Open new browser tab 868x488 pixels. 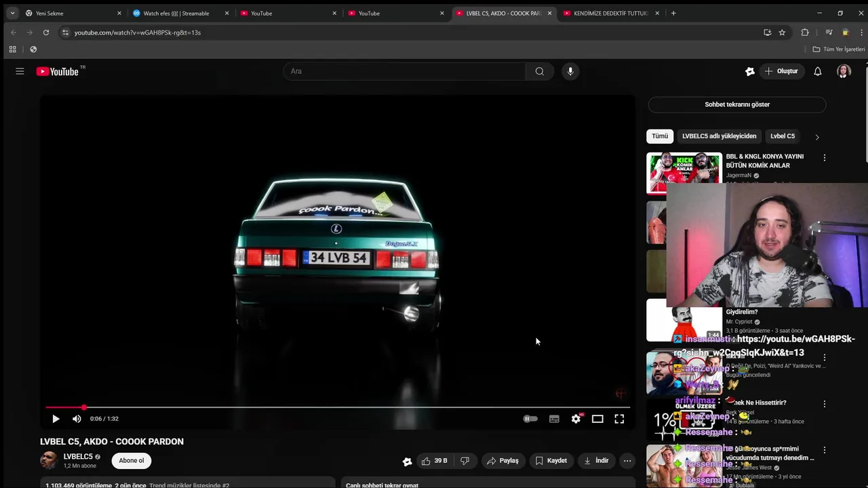pos(673,13)
